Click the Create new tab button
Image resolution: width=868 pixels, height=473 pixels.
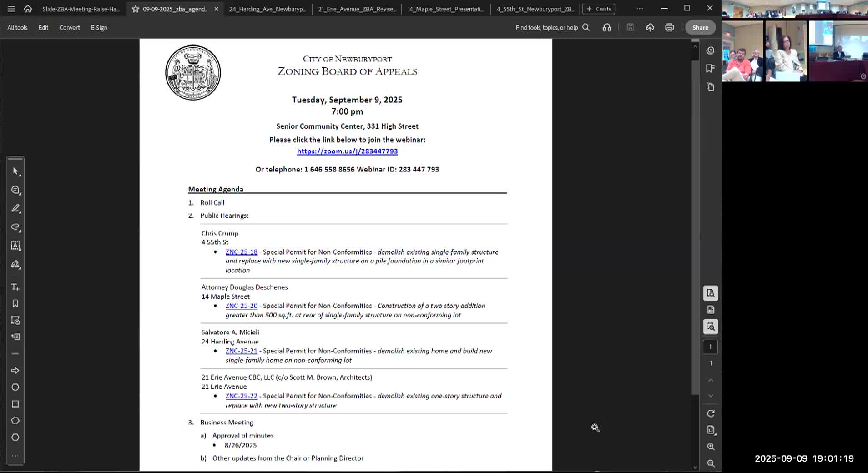[x=599, y=9]
